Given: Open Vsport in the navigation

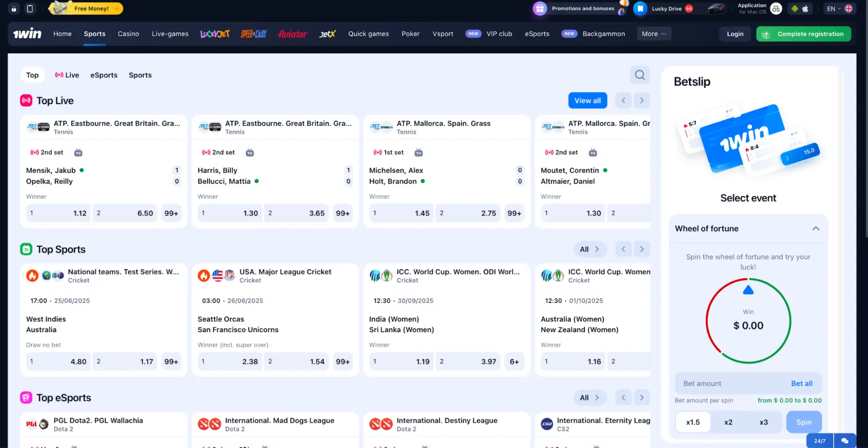Looking at the screenshot, I should (x=443, y=34).
